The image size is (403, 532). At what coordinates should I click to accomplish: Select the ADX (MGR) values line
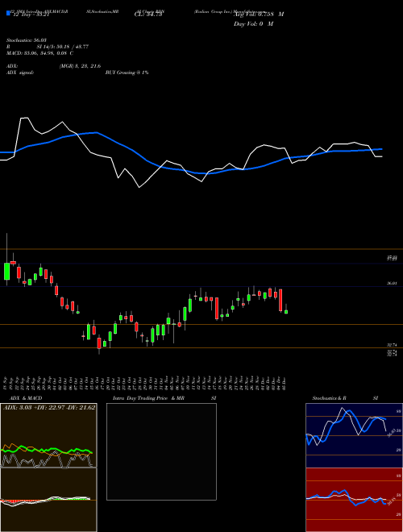tap(53, 66)
